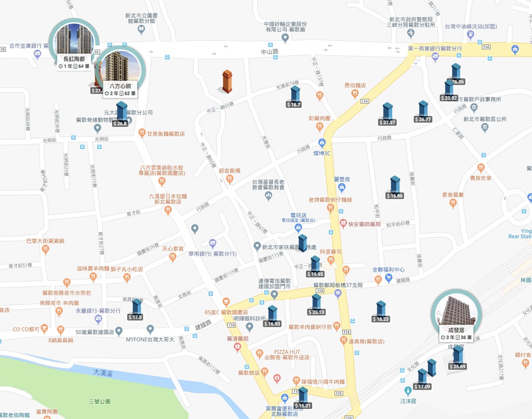Click the 鶯歌郵局 mail envelope icon
Viewport: 532px width, 419px height.
coord(338,293)
